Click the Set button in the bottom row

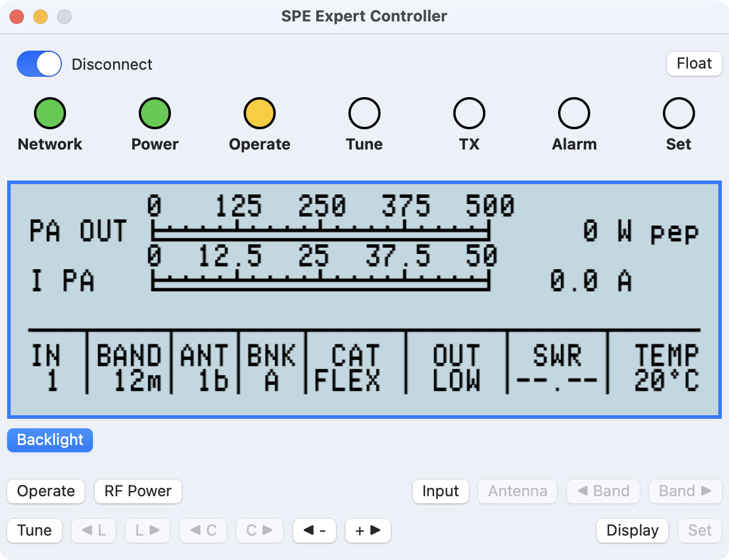click(700, 531)
